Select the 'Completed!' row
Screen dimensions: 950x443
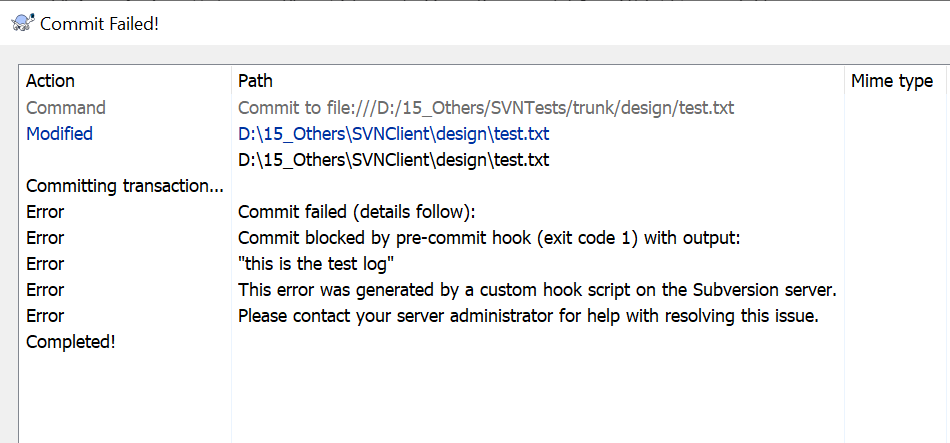(70, 342)
